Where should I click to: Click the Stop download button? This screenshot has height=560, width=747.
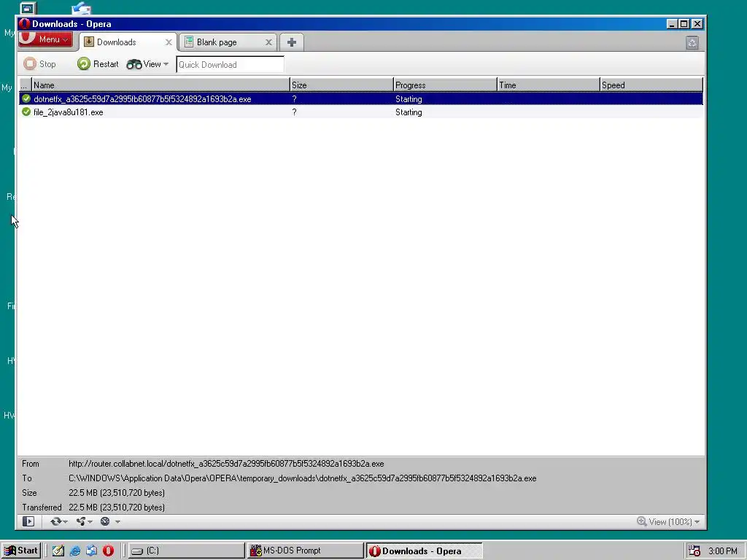click(x=40, y=64)
